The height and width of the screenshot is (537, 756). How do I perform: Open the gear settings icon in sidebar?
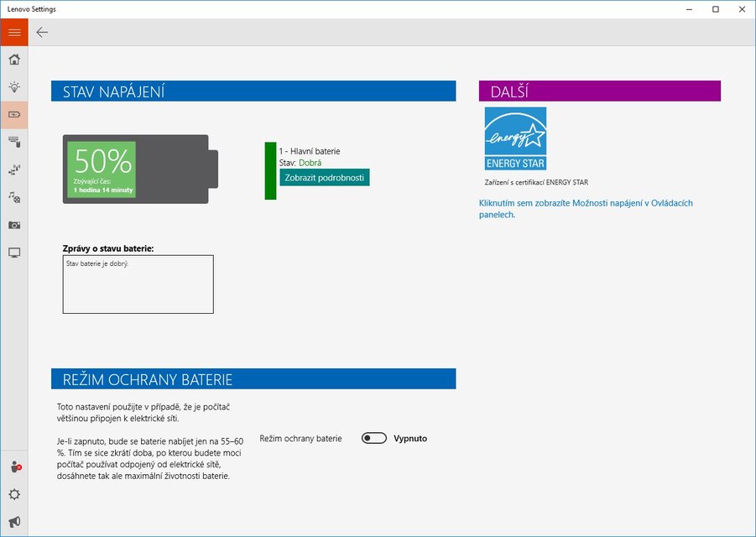click(14, 495)
